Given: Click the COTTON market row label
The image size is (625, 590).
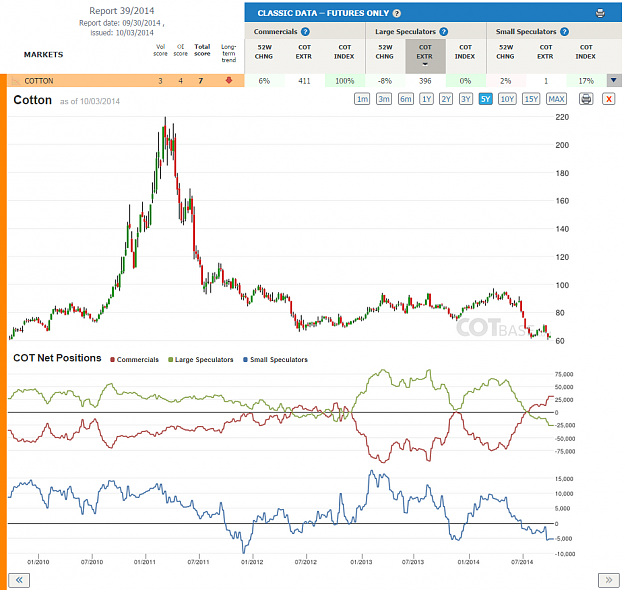Looking at the screenshot, I should [x=39, y=81].
